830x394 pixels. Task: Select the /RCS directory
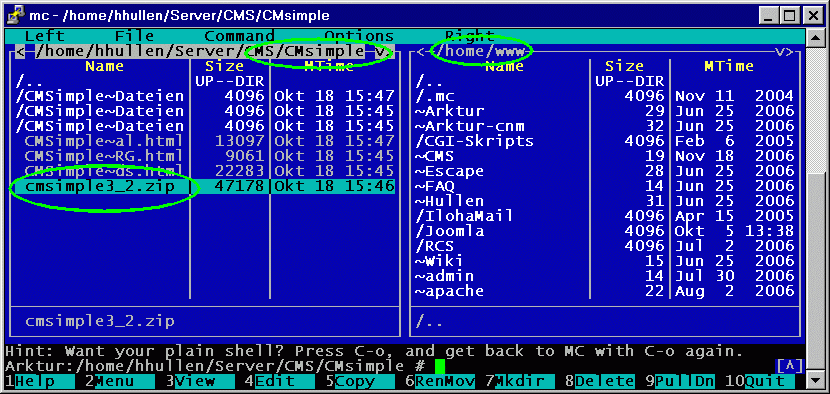pos(605,246)
